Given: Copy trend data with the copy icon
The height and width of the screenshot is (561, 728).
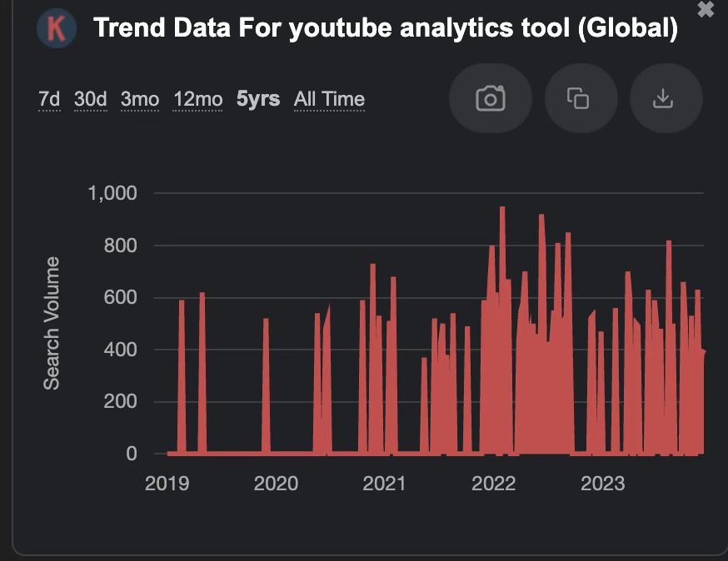Looking at the screenshot, I should pyautogui.click(x=581, y=98).
